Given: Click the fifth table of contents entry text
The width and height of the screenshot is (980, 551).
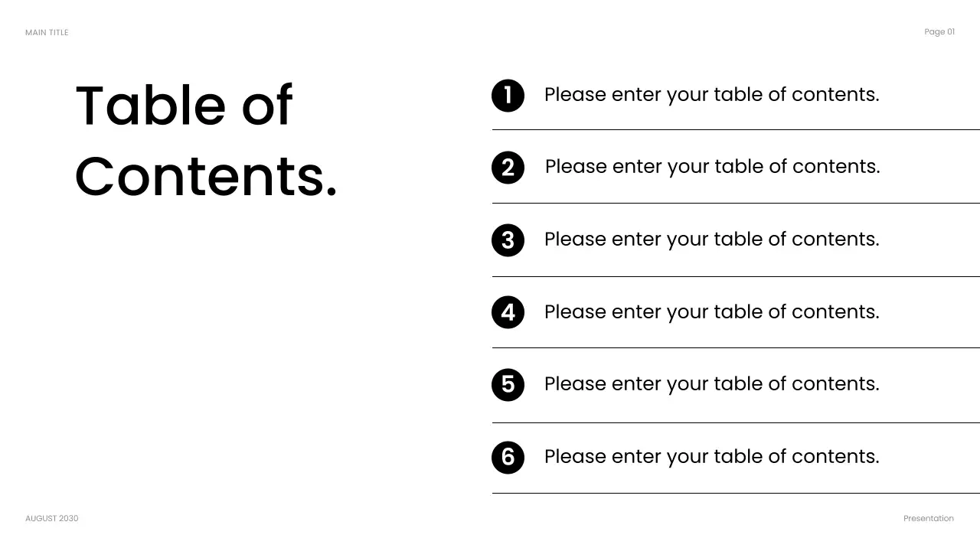Looking at the screenshot, I should coord(711,384).
